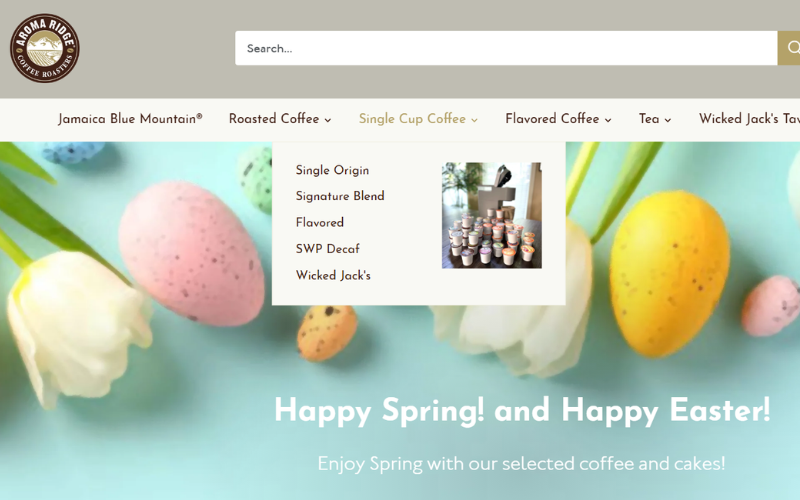Focus the Search text field
The image size is (800, 500).
point(506,48)
